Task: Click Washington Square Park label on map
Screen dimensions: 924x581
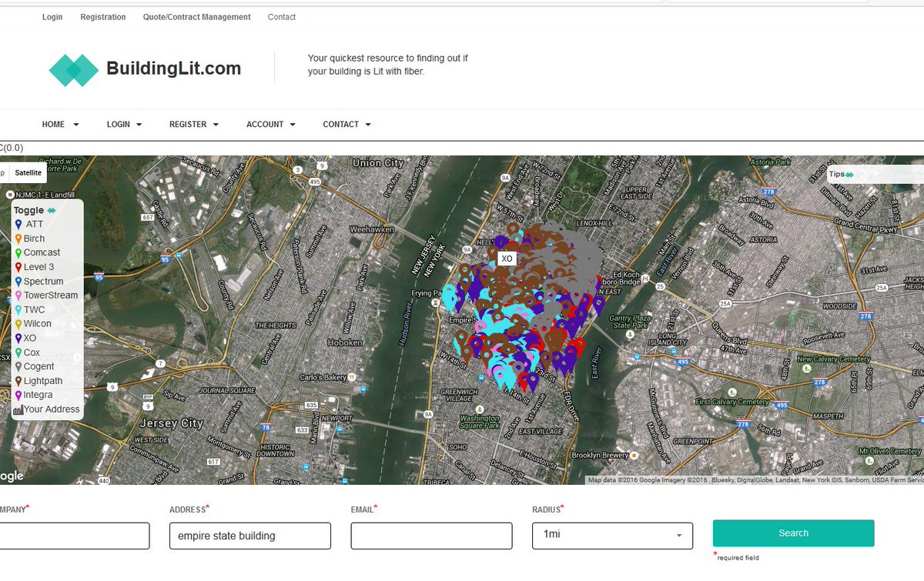Action: (x=480, y=422)
